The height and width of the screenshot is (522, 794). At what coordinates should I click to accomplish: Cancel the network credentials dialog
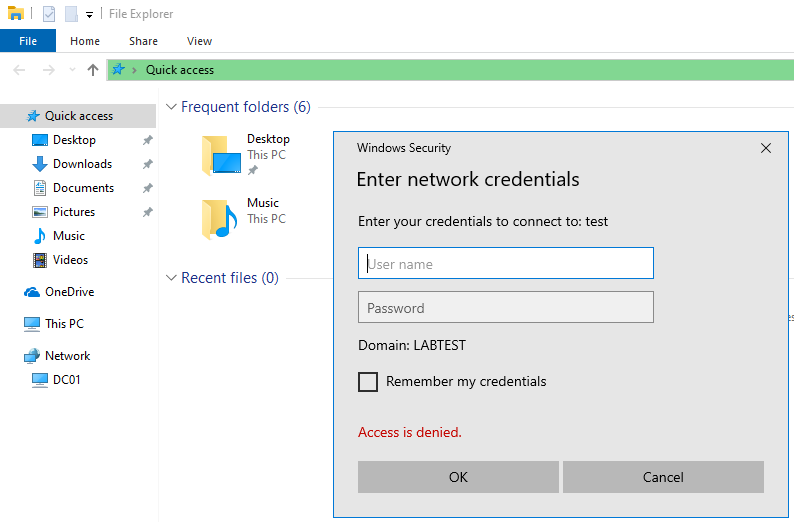tap(663, 477)
